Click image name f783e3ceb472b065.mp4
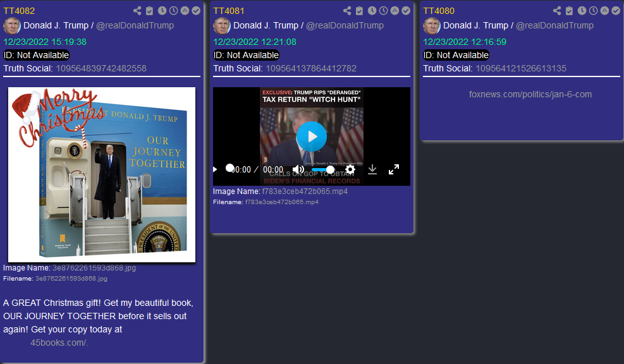Image resolution: width=624 pixels, height=364 pixels. point(305,191)
